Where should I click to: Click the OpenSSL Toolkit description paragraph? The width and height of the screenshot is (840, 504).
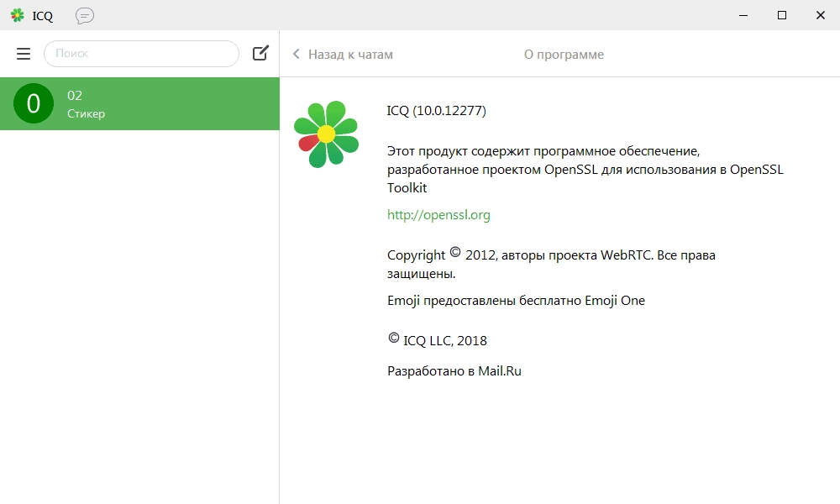click(x=585, y=169)
